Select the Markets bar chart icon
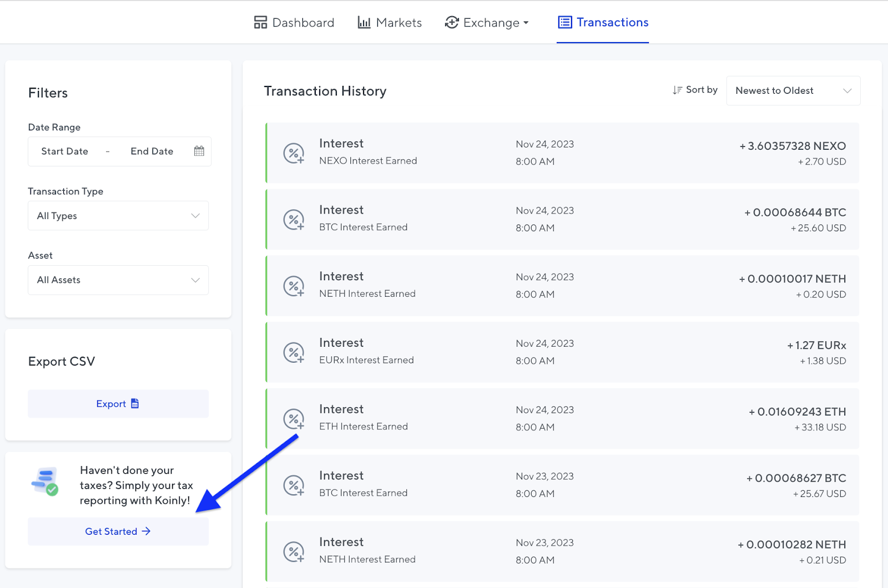Viewport: 888px width, 588px height. pyautogui.click(x=364, y=22)
